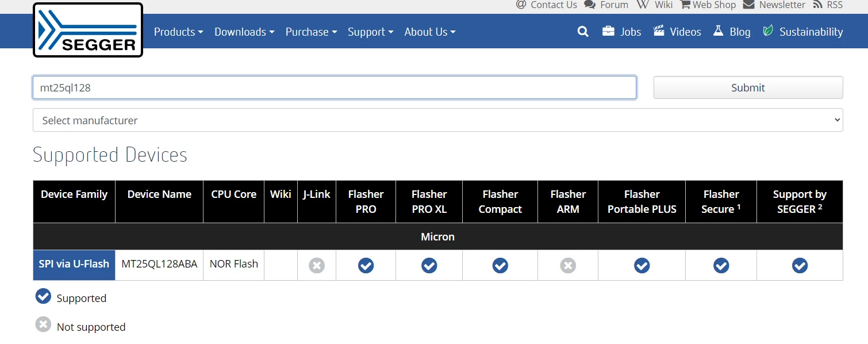
Task: Click the Newsletter envelope icon
Action: pyautogui.click(x=748, y=5)
